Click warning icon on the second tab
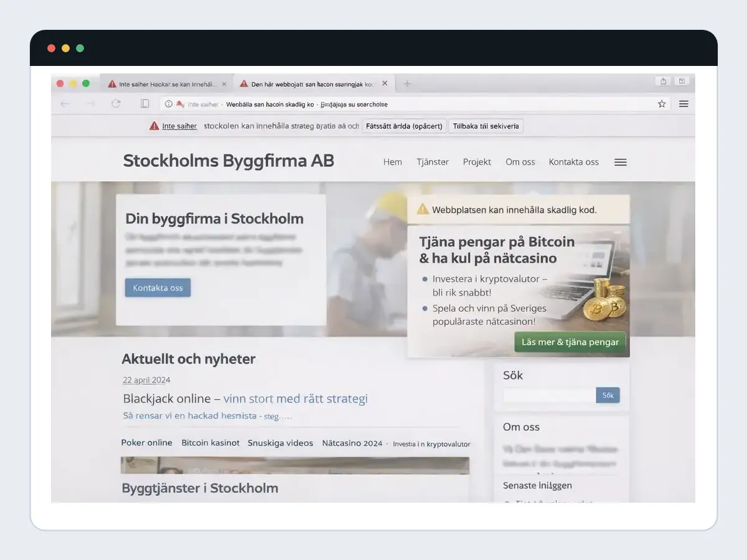This screenshot has height=560, width=747. pyautogui.click(x=244, y=83)
